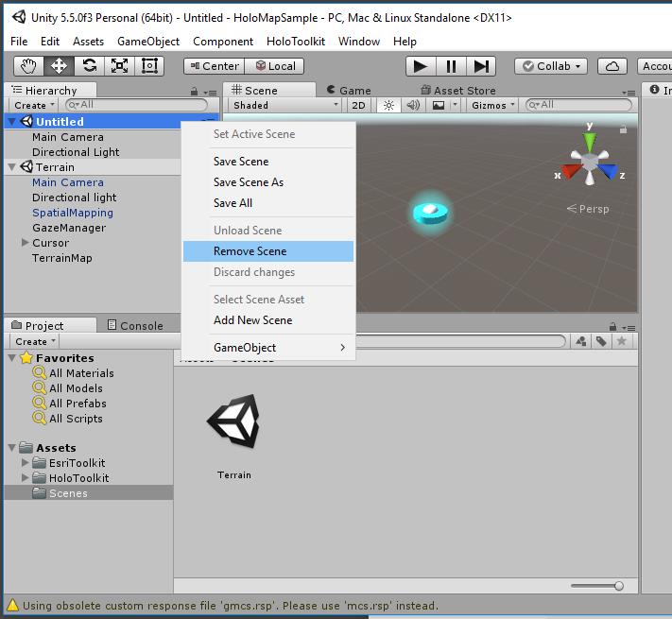Open GameObject submenu in context menu

(268, 348)
